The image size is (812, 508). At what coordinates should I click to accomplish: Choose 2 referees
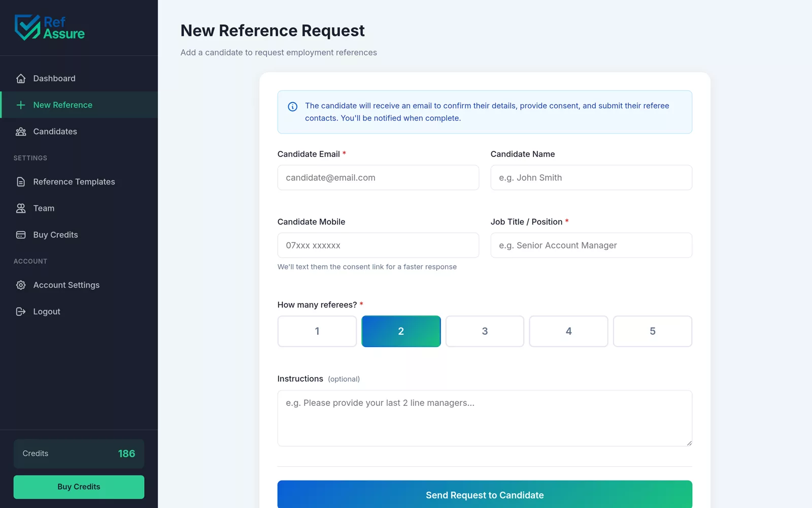(x=401, y=331)
